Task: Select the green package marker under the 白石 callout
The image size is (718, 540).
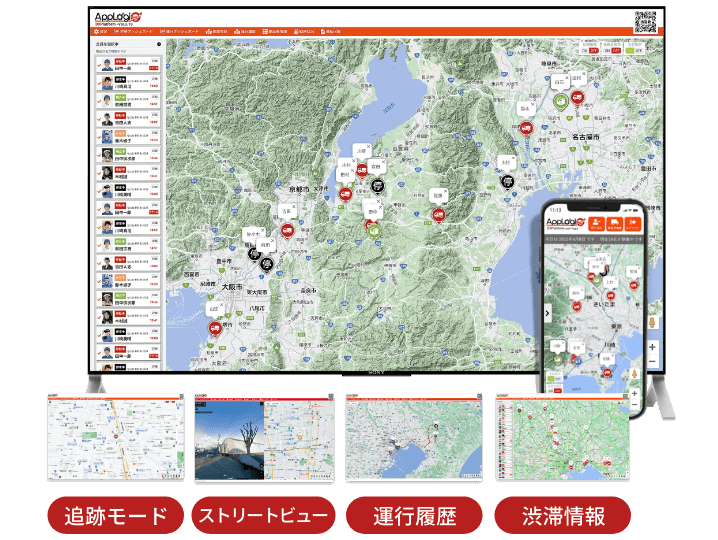Action: click(x=560, y=101)
